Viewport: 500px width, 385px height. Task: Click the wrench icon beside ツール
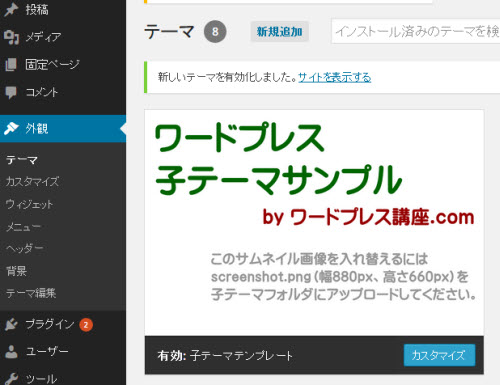(11, 379)
